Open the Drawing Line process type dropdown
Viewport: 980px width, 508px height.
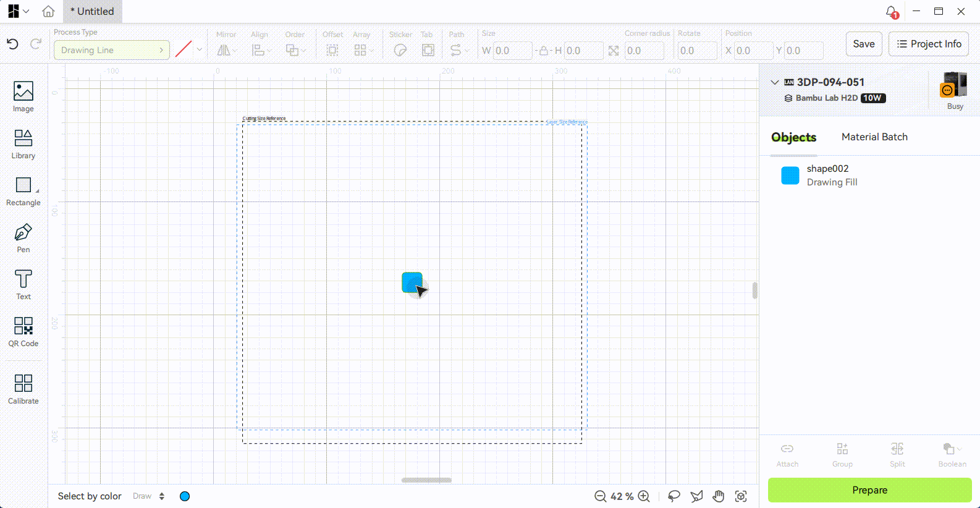point(111,50)
